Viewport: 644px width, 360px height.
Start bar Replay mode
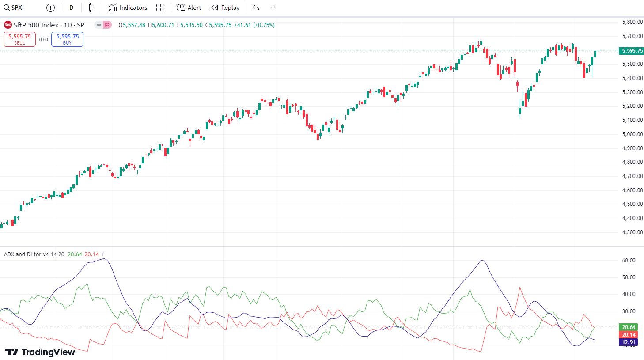point(225,8)
